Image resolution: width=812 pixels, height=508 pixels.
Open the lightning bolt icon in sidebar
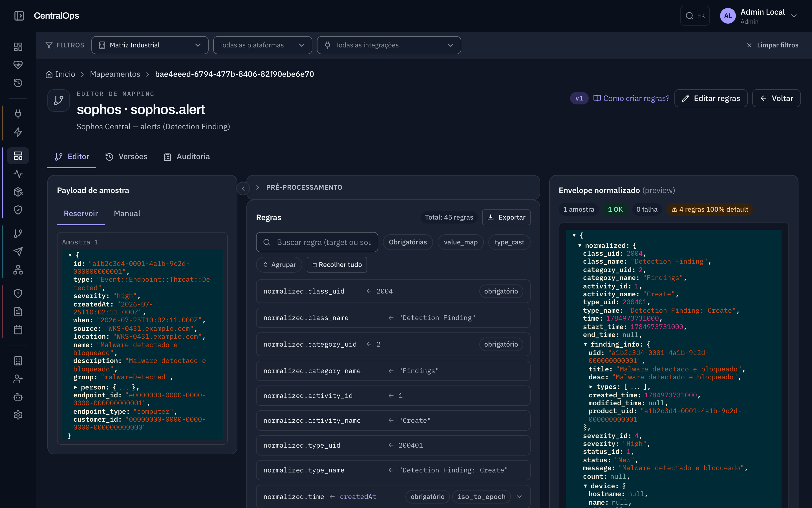(x=18, y=132)
